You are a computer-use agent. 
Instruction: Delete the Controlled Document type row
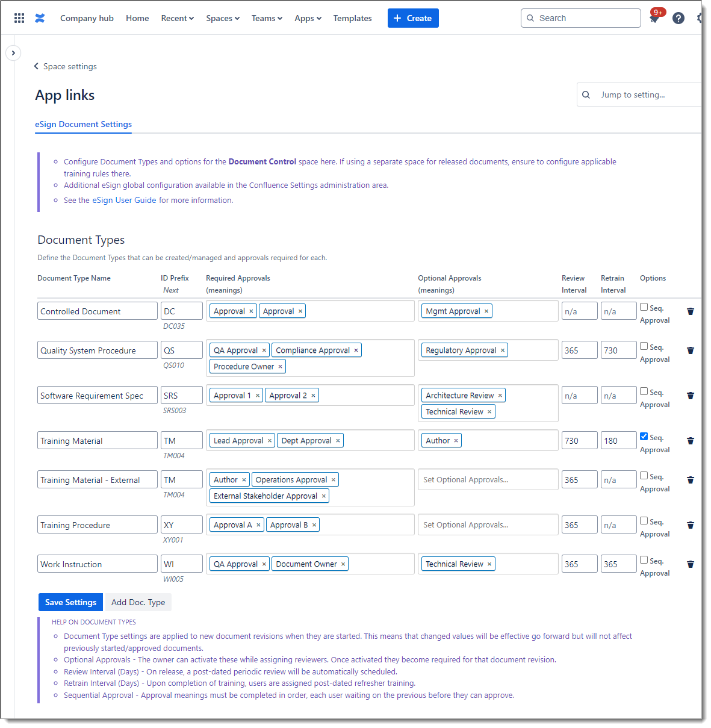click(x=691, y=311)
